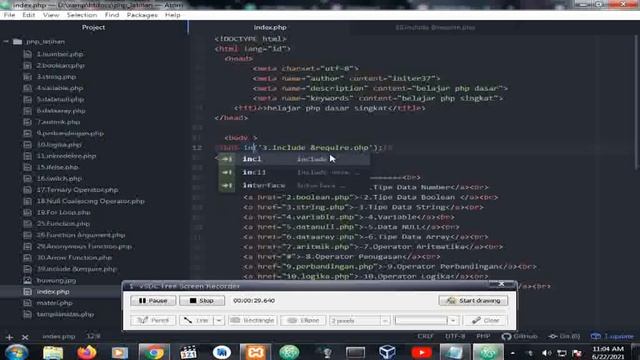Open Line tool dropdown arrow
Viewport: 640px width, 360px height.
(x=219, y=320)
